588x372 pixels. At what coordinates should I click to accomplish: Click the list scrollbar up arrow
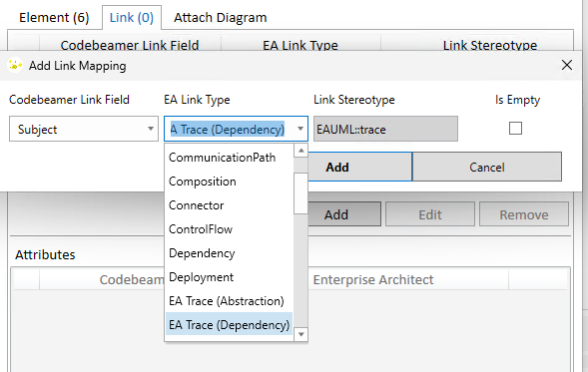coord(300,151)
